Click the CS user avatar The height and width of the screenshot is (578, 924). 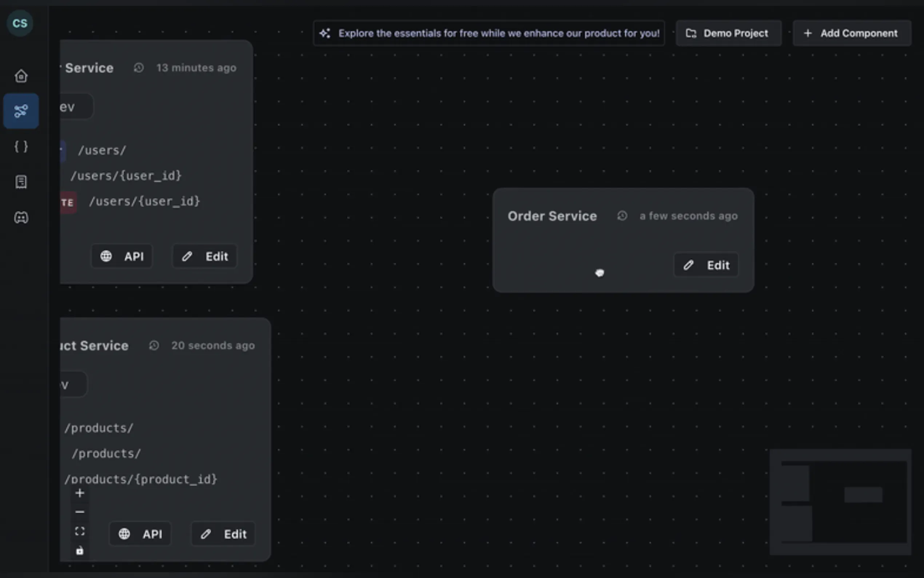(20, 23)
